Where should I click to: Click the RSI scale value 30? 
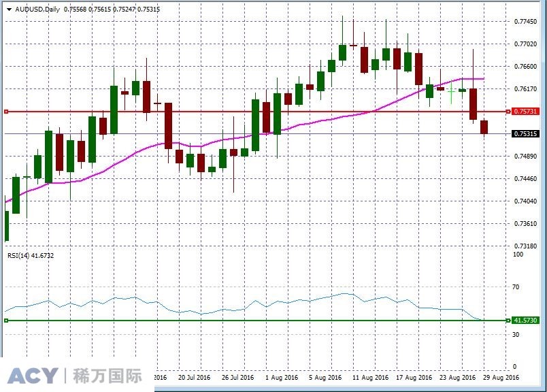[516, 334]
